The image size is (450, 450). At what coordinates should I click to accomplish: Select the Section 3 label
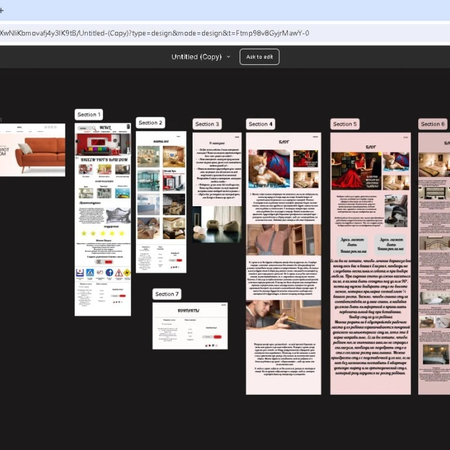pyautogui.click(x=207, y=124)
